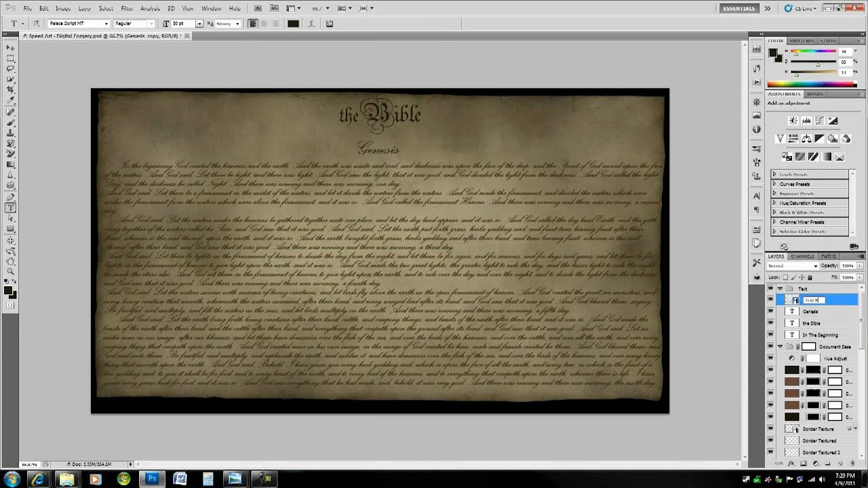Image resolution: width=868 pixels, height=488 pixels.
Task: Switch to the Masks tab
Action: coord(815,94)
